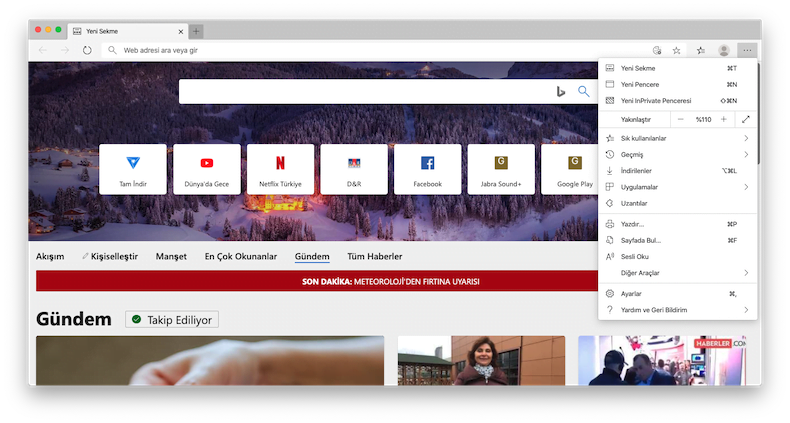Increase zoom with the plus button
Image resolution: width=790 pixels, height=423 pixels.
click(724, 119)
